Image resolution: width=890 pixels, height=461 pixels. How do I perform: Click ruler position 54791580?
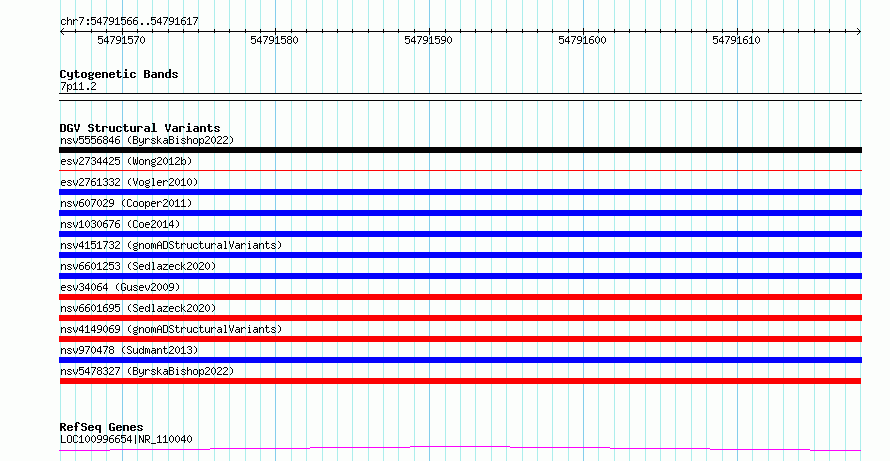[274, 40]
